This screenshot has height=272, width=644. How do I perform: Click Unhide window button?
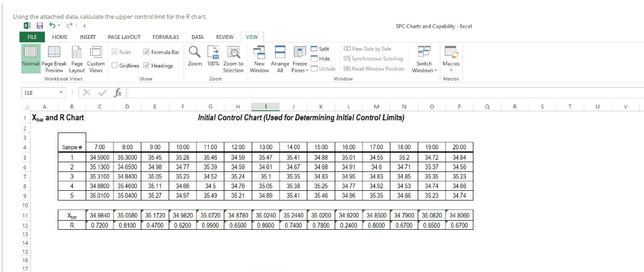[323, 69]
